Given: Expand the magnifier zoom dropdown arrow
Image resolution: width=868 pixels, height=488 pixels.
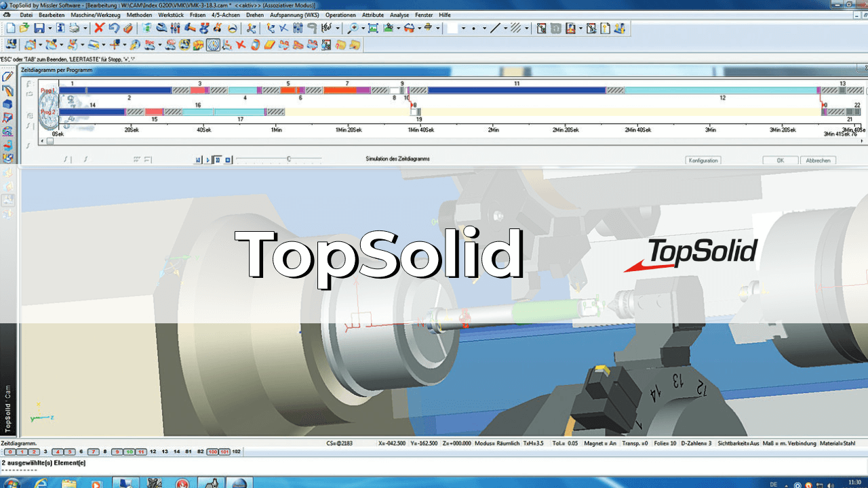Looking at the screenshot, I should pyautogui.click(x=364, y=28).
